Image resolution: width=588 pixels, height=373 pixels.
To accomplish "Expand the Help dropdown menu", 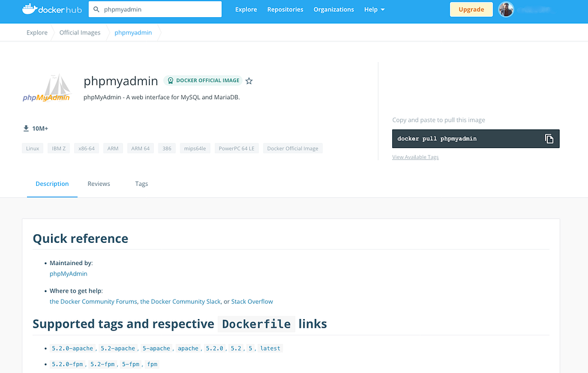I will [x=374, y=10].
